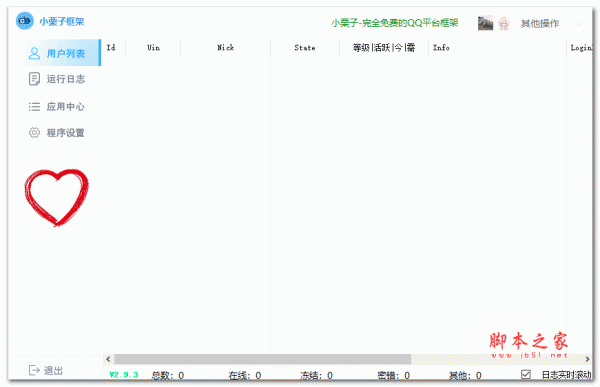Click the V2.9.3 version label

click(x=124, y=374)
